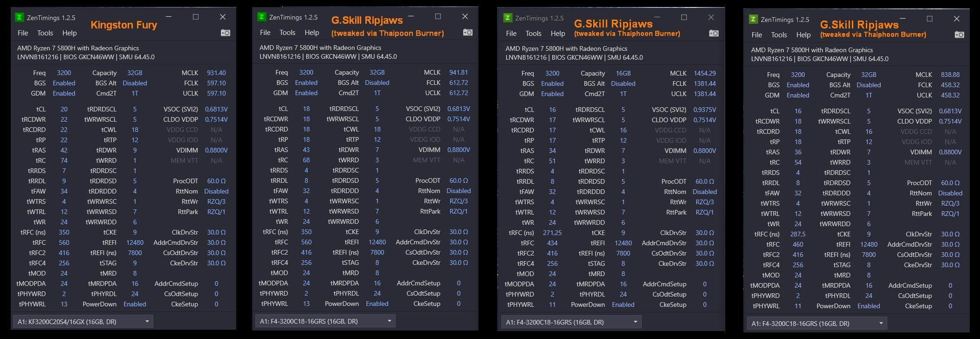The image size is (980, 339).
Task: Click the camera icon in the window showing MCLK 941.81
Action: (468, 32)
